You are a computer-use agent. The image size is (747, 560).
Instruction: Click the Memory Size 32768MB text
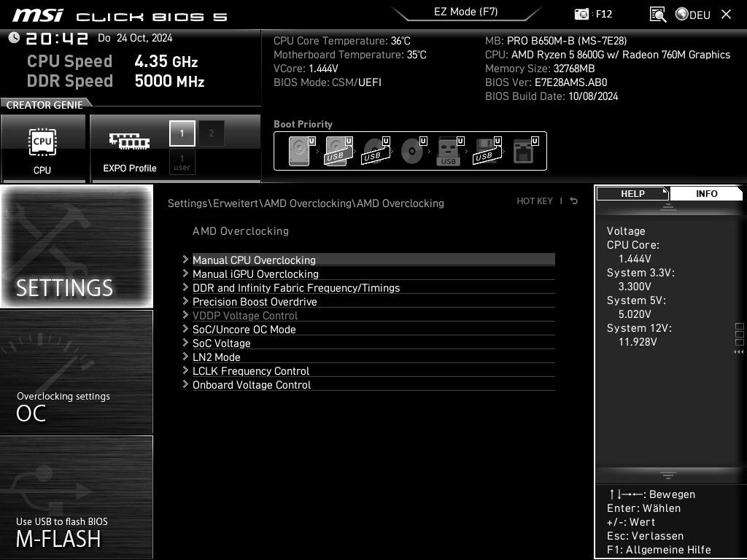tap(540, 69)
